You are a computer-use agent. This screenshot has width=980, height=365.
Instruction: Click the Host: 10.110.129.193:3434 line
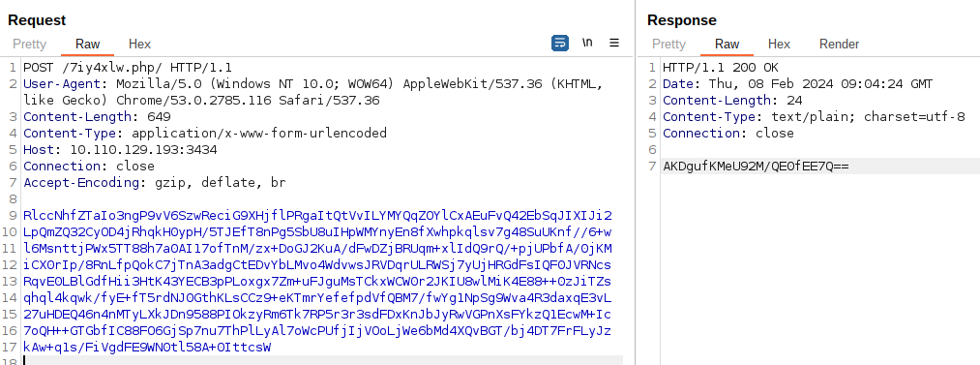[120, 149]
